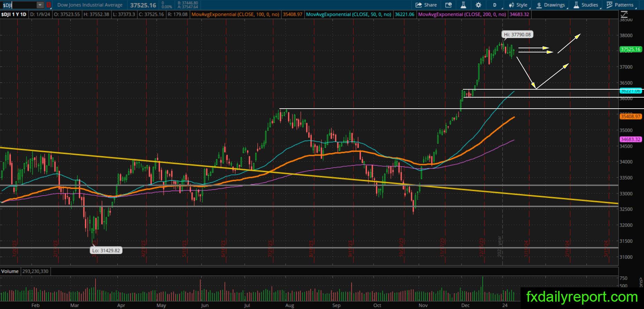Click the flask icon left of the gear
The image size is (644, 309).
[463, 5]
